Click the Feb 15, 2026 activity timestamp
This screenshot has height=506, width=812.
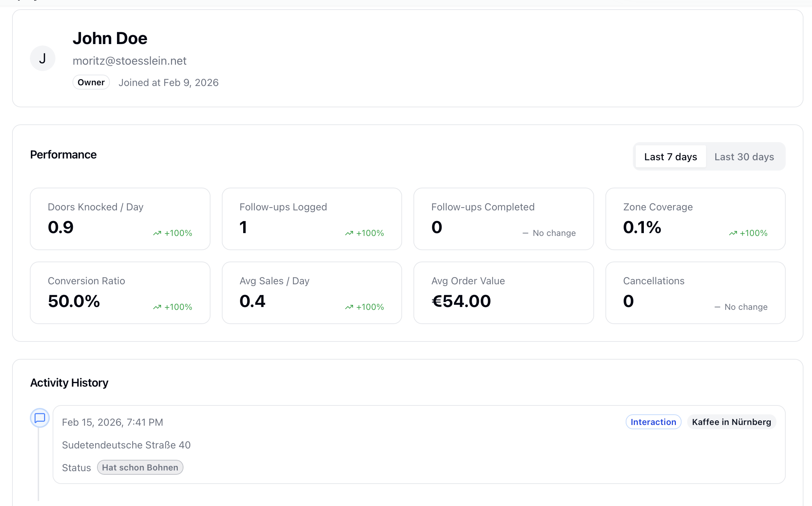pos(112,422)
